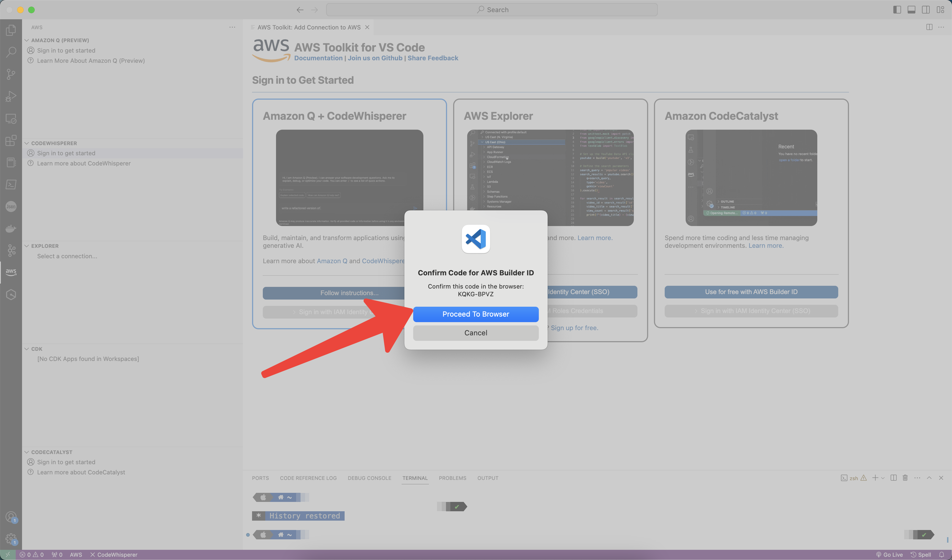Open Run and Debug view icon

[x=11, y=97]
